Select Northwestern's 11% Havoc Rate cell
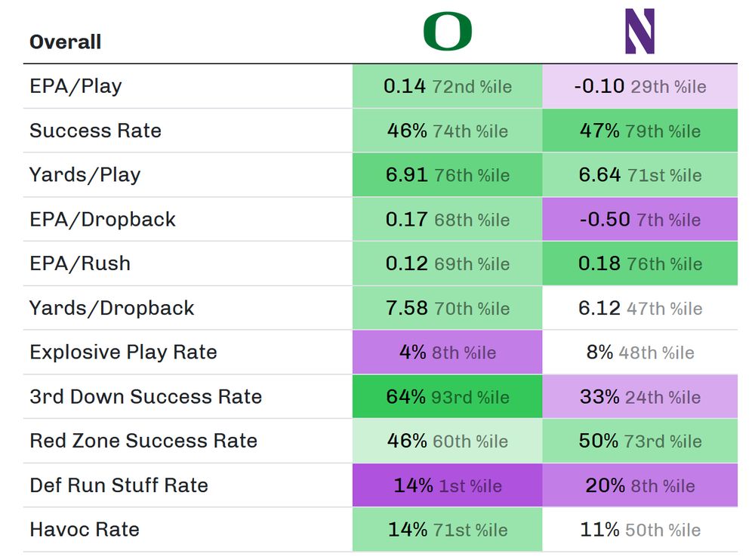 639,530
